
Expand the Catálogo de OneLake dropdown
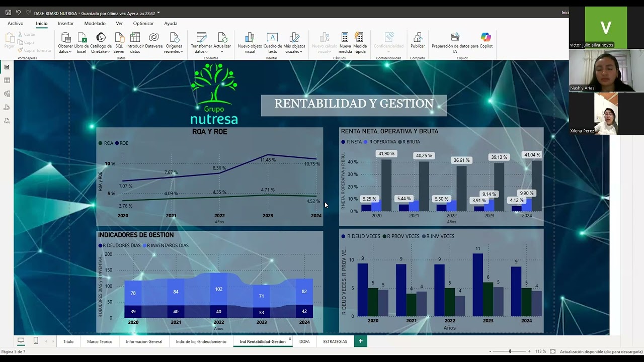tap(101, 43)
